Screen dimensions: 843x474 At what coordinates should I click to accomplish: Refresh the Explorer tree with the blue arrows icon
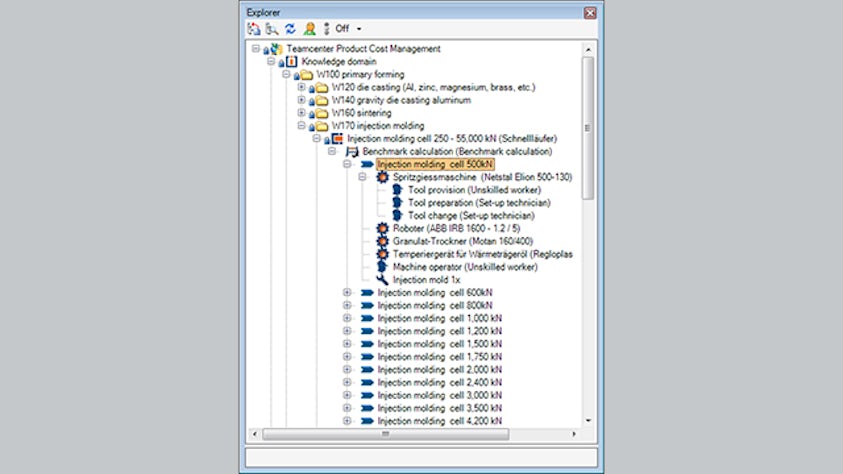click(x=290, y=28)
